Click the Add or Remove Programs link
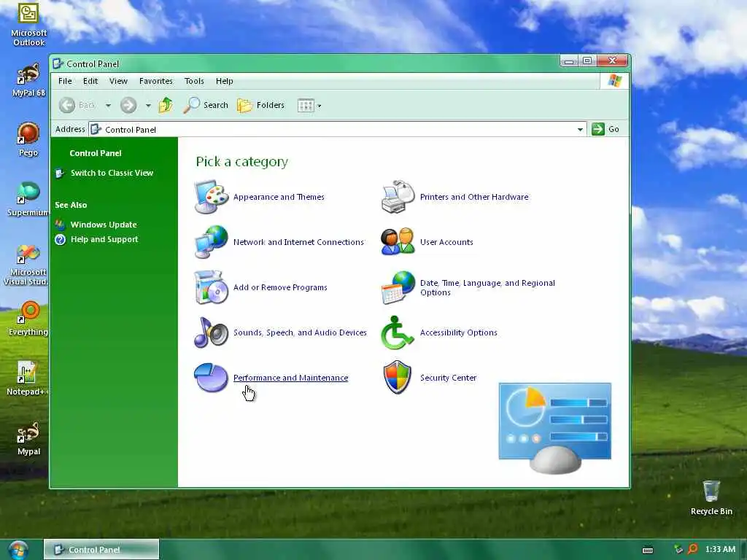Viewport: 747px width, 560px height. [x=280, y=287]
